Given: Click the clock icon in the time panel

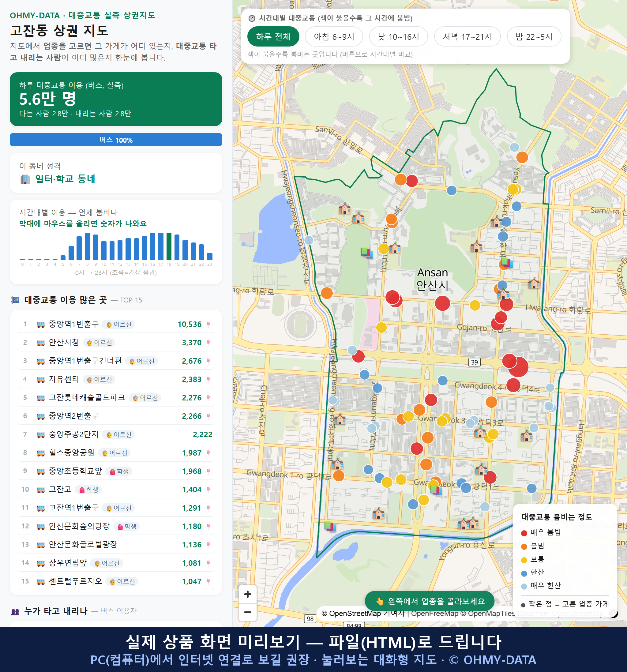Looking at the screenshot, I should pyautogui.click(x=252, y=18).
